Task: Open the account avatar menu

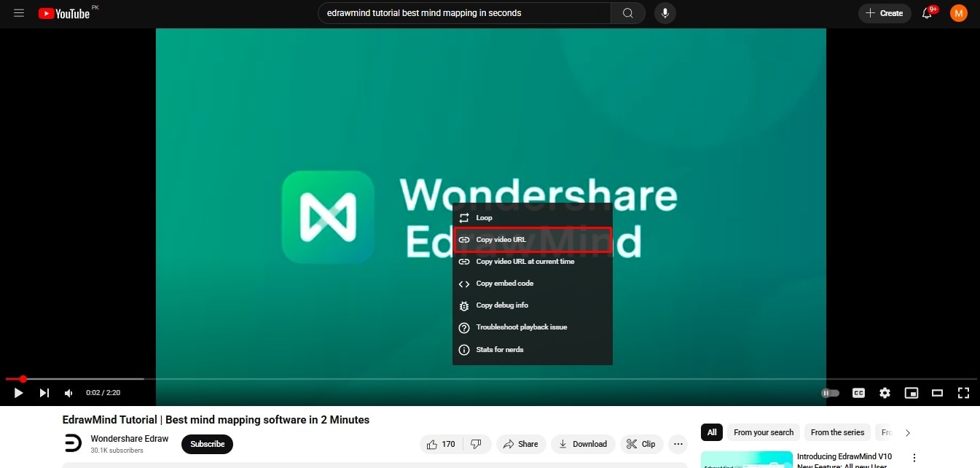Action: (x=959, y=13)
